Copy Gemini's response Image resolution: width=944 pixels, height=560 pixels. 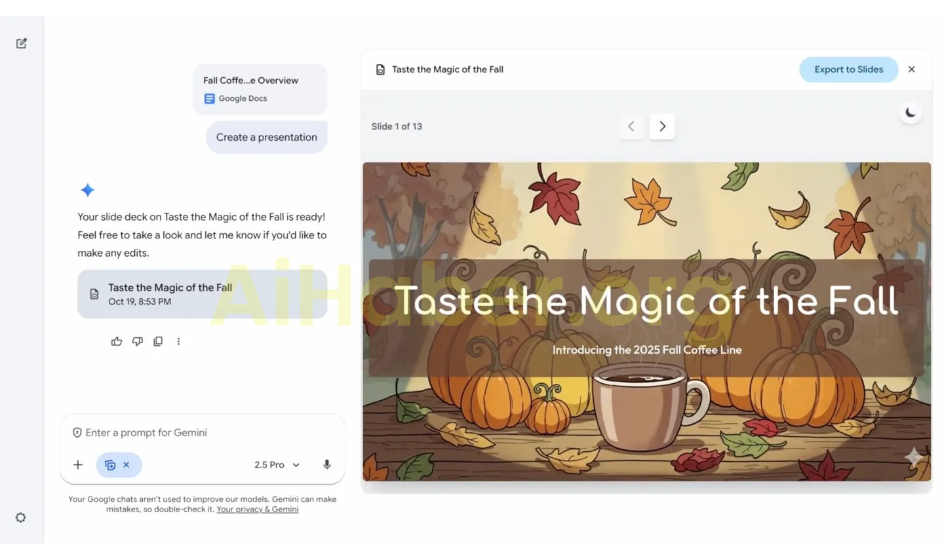pyautogui.click(x=158, y=341)
